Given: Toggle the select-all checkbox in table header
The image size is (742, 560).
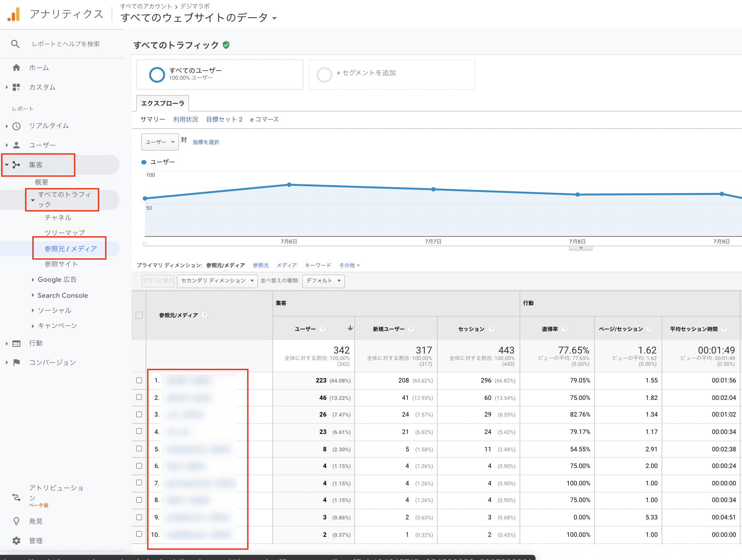Looking at the screenshot, I should click(x=139, y=315).
